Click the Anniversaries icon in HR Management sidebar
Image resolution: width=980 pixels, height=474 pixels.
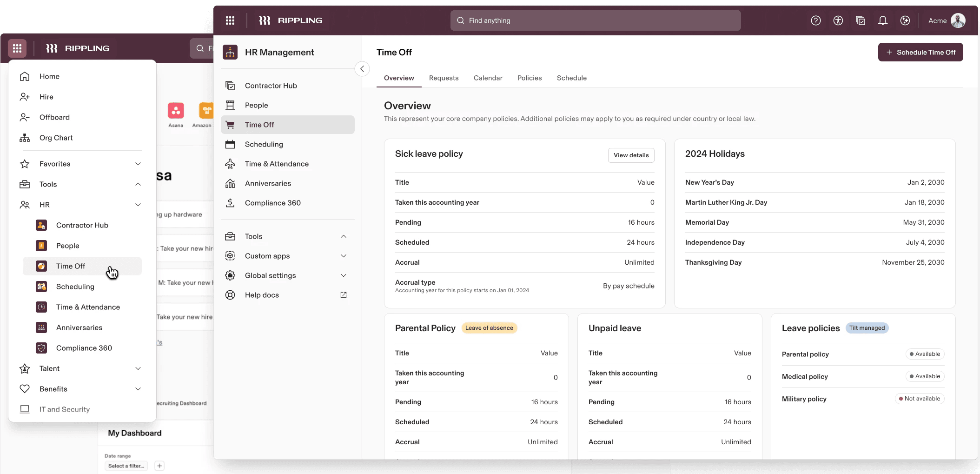tap(230, 183)
